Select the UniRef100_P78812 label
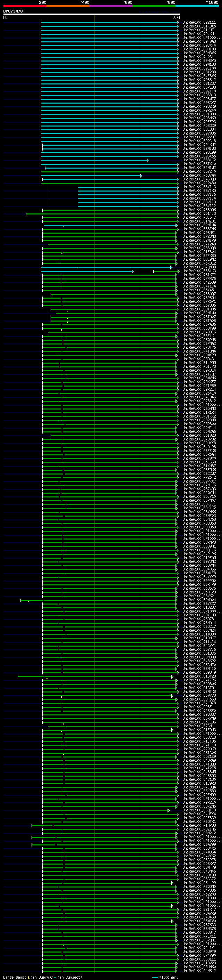This screenshot has width=222, height=980. [199, 401]
